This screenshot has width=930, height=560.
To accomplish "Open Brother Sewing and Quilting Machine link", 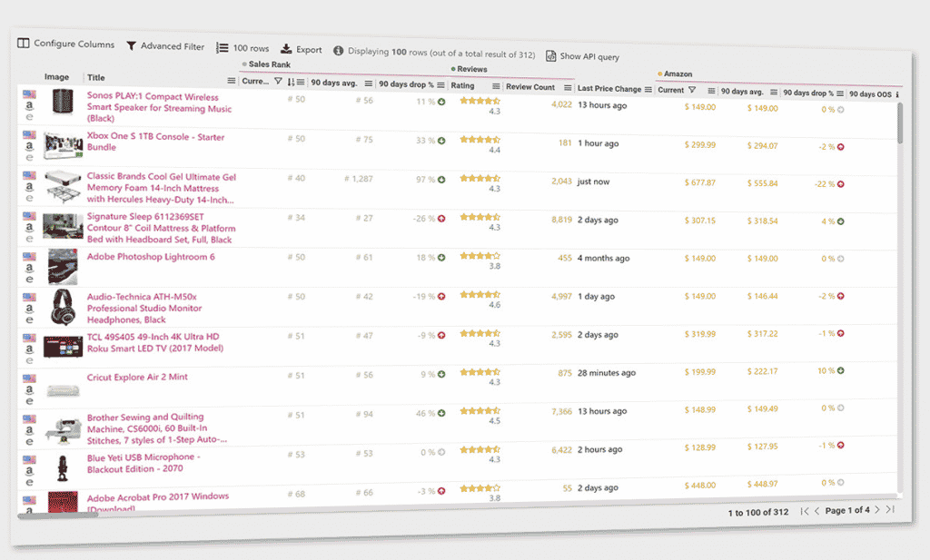I will click(x=156, y=428).
